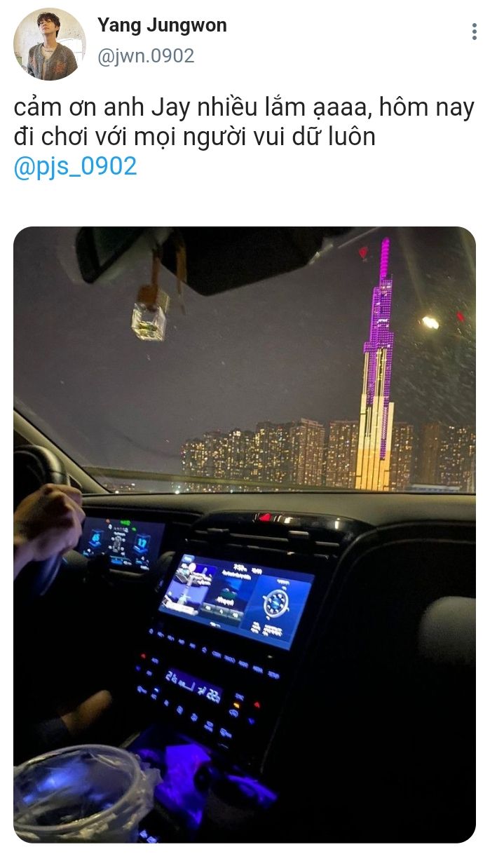Image resolution: width=504 pixels, height=854 pixels.
Task: Open Yang Jungwon's profile avatar
Action: 49,44
